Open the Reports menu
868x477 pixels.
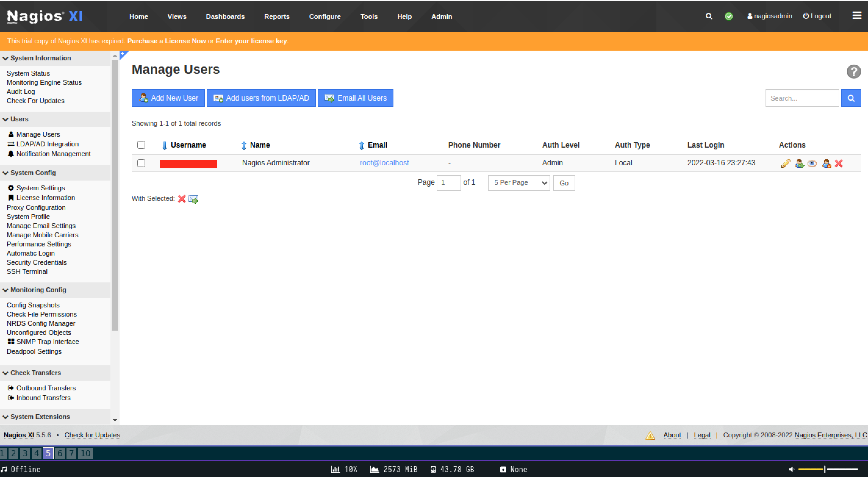(277, 16)
